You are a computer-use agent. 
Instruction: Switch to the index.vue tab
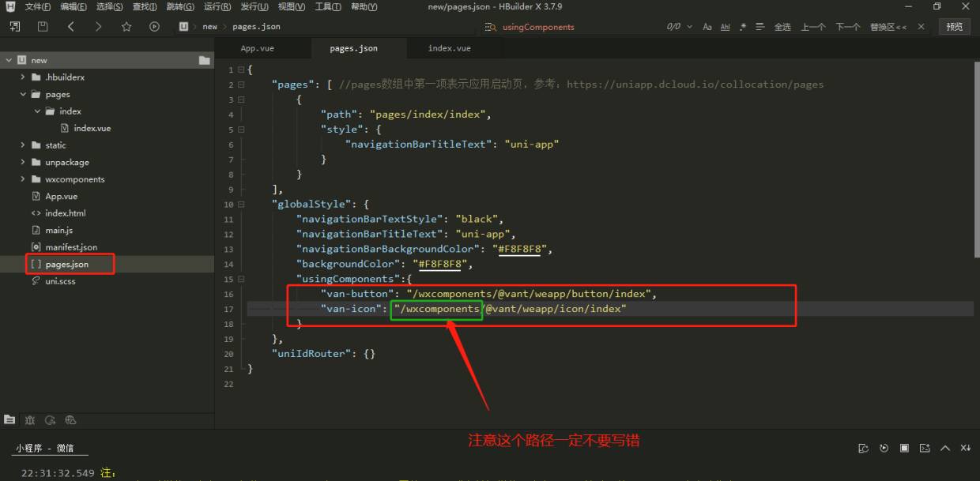[449, 48]
